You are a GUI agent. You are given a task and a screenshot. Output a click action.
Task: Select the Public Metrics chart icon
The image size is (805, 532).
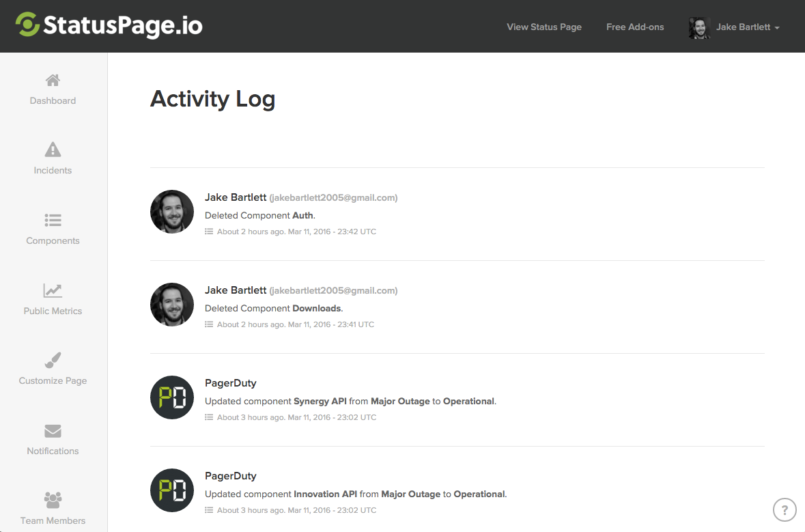[53, 291]
